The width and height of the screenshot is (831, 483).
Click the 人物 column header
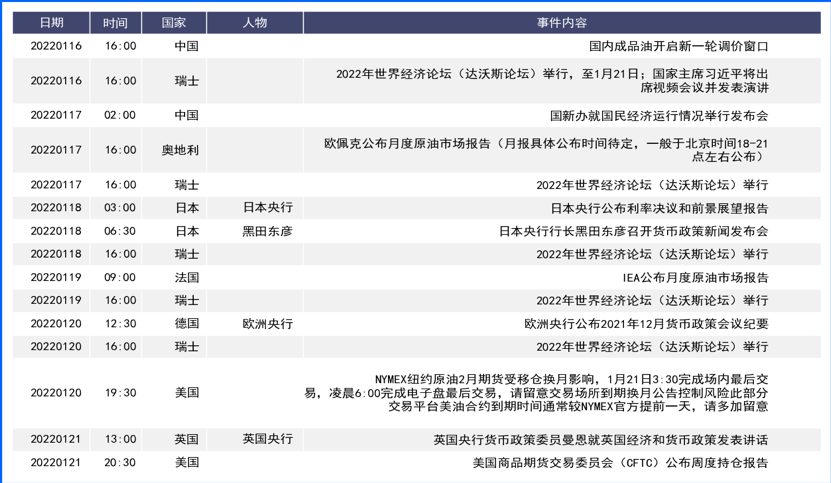[255, 23]
